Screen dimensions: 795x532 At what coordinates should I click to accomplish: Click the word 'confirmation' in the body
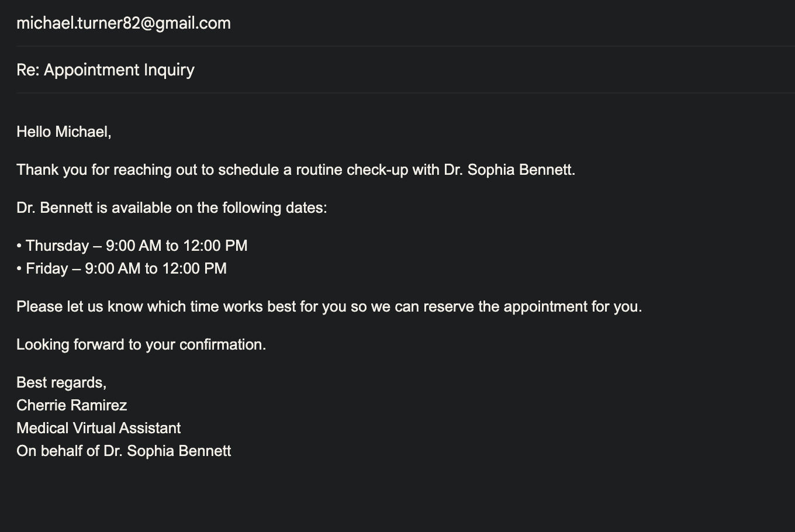(x=222, y=345)
